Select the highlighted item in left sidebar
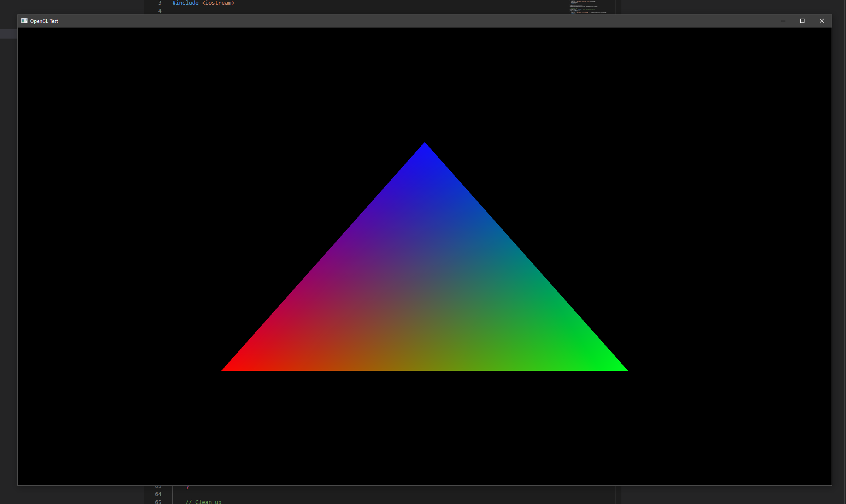 [x=8, y=34]
